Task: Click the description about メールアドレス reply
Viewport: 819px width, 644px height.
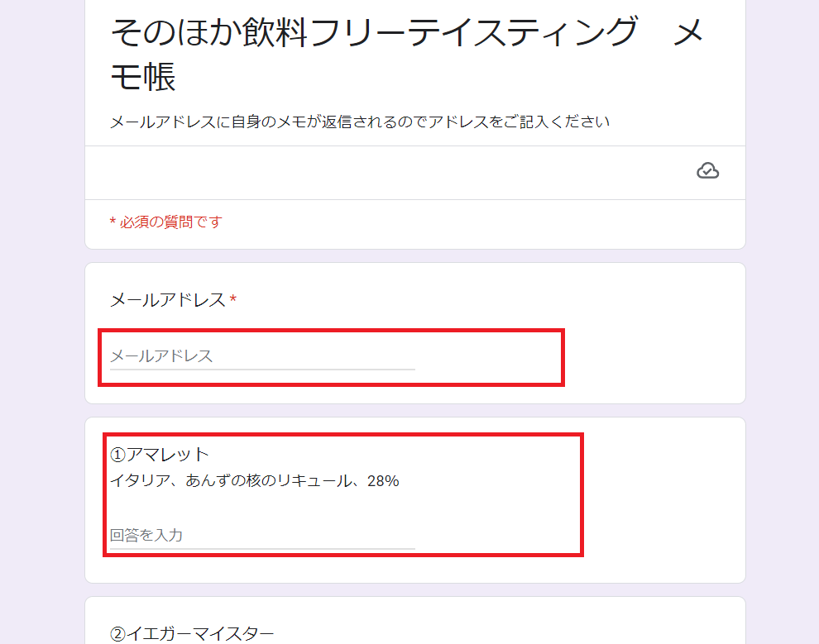Action: click(x=360, y=122)
